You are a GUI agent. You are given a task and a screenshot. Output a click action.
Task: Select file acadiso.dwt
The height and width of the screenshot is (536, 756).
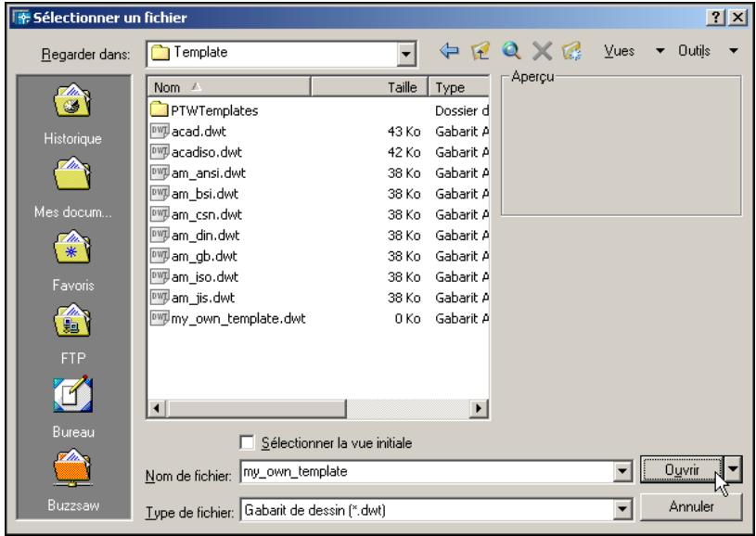coord(206,152)
